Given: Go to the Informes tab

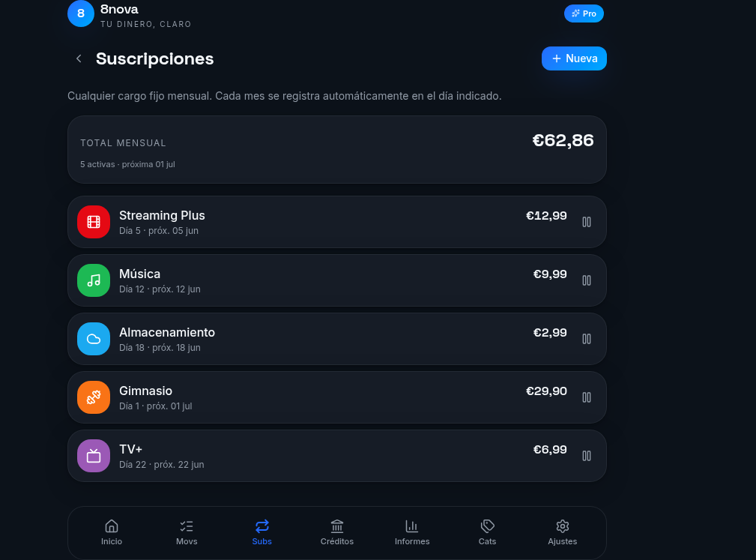Looking at the screenshot, I should coord(412,532).
